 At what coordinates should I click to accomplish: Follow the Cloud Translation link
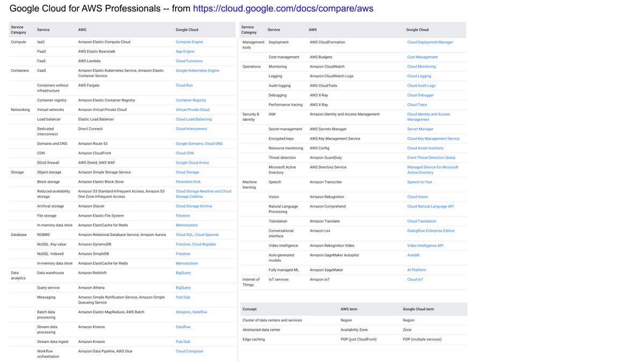(422, 221)
